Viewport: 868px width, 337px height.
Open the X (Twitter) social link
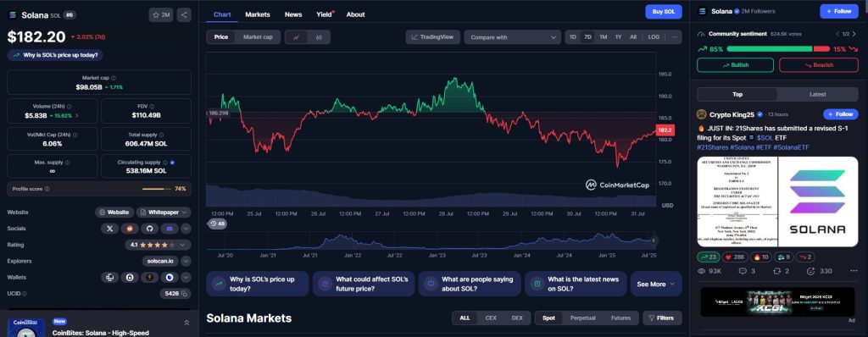point(109,229)
